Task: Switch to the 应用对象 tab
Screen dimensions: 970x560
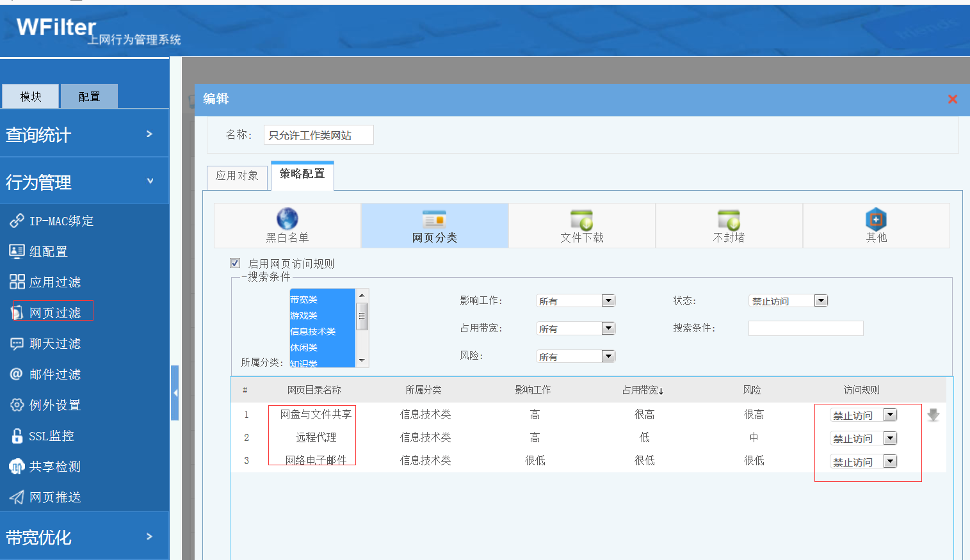Action: pyautogui.click(x=237, y=175)
